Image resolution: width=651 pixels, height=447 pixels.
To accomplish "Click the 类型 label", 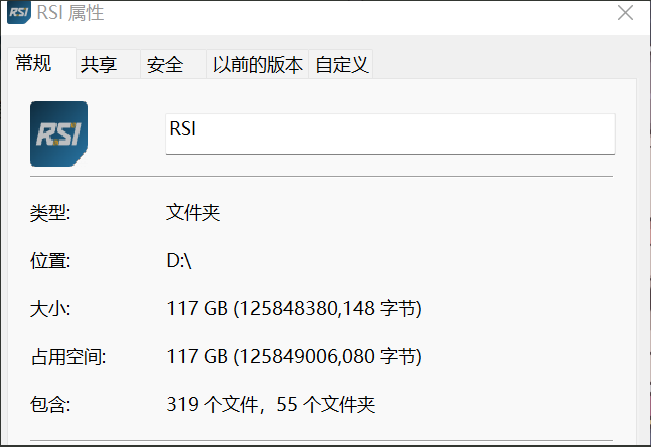I will click(50, 213).
